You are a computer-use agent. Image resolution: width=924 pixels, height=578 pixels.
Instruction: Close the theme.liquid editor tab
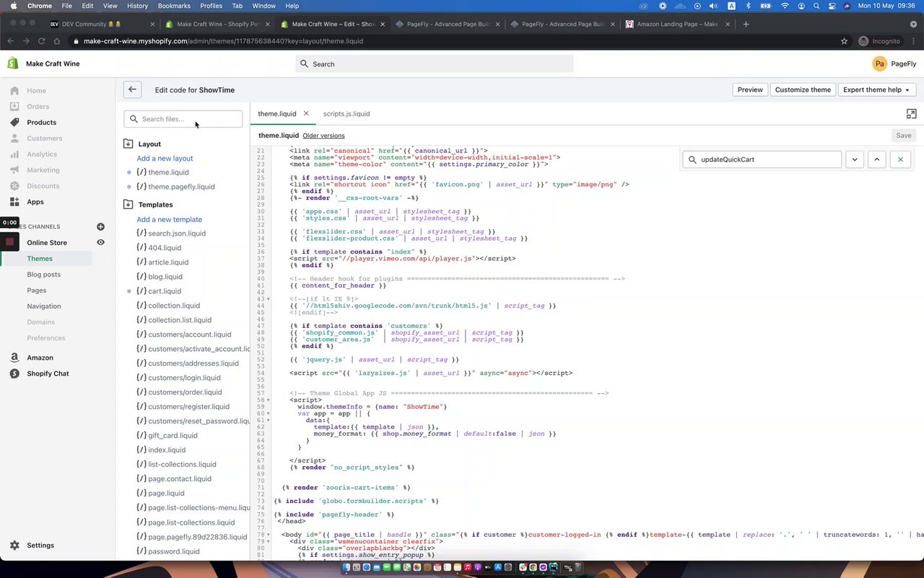306,113
